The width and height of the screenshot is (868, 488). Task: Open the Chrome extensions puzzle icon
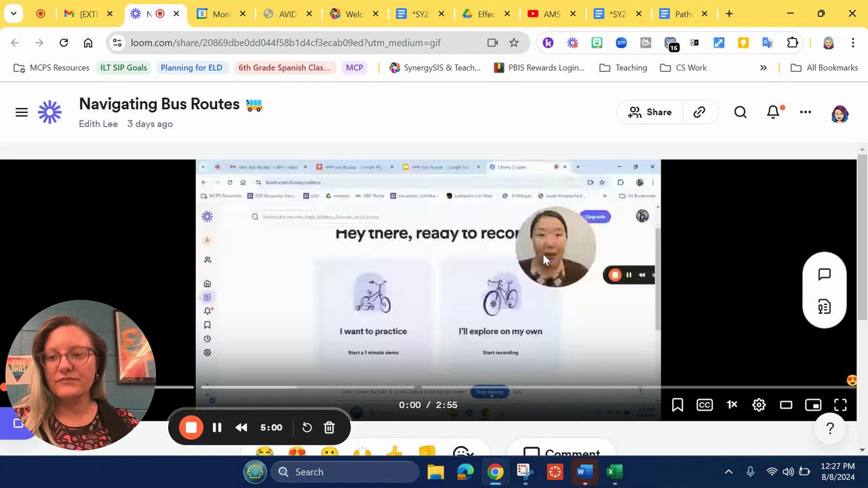point(792,43)
